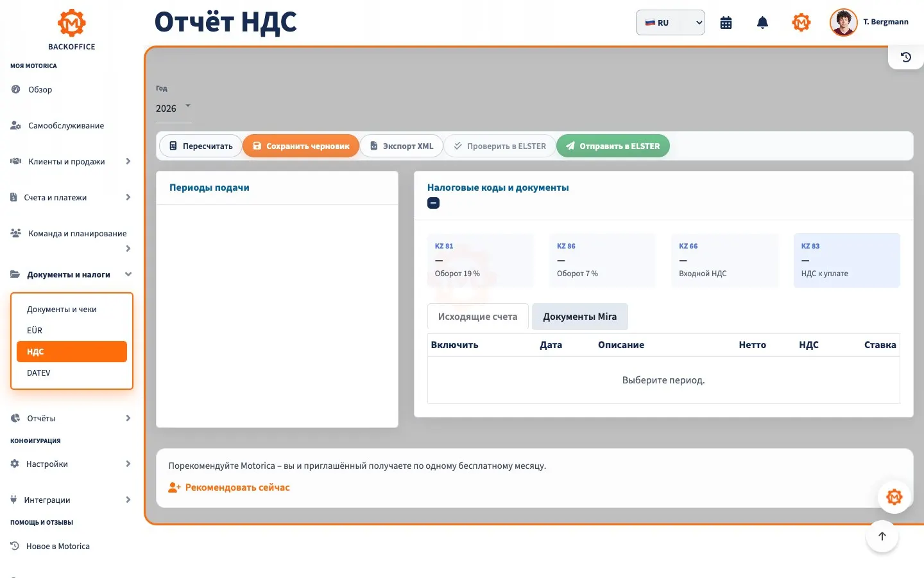Click Экспорт XML button
The image size is (924, 578).
pos(401,146)
